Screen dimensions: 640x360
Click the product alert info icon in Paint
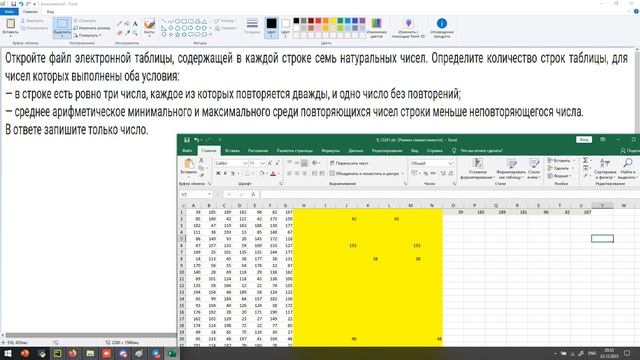point(442,24)
